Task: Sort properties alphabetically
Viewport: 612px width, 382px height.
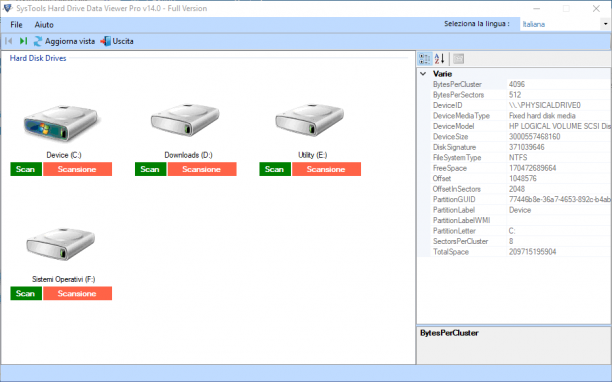Action: click(439, 59)
